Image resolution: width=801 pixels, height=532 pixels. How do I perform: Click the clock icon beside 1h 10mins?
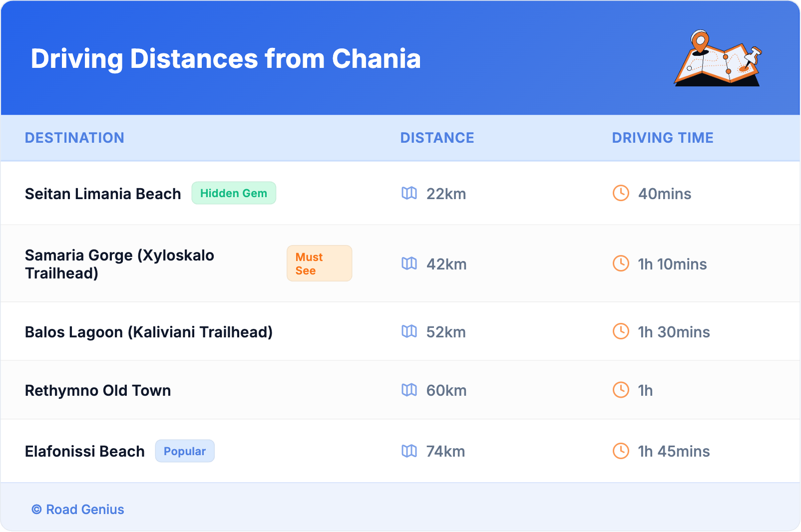[621, 264]
